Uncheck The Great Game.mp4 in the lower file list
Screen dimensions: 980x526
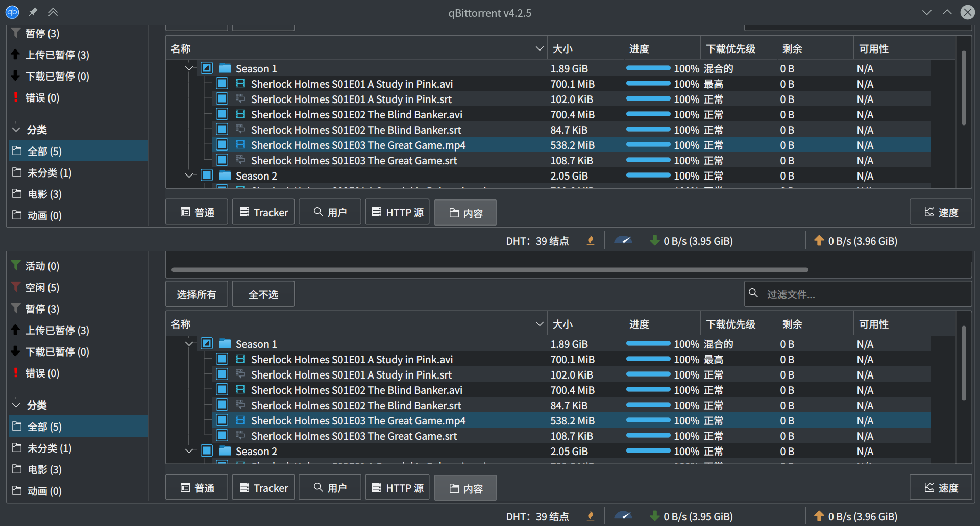[x=222, y=420]
